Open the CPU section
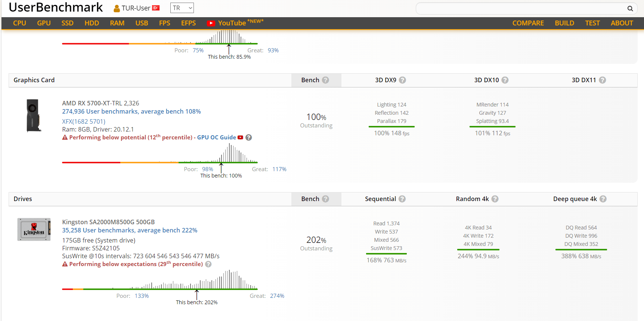 tap(19, 23)
